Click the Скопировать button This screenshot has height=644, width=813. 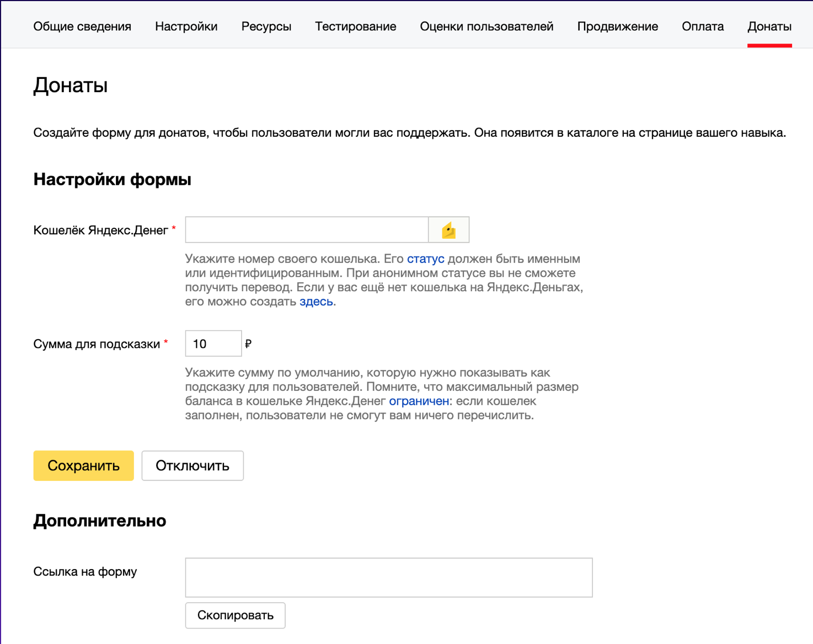click(236, 615)
